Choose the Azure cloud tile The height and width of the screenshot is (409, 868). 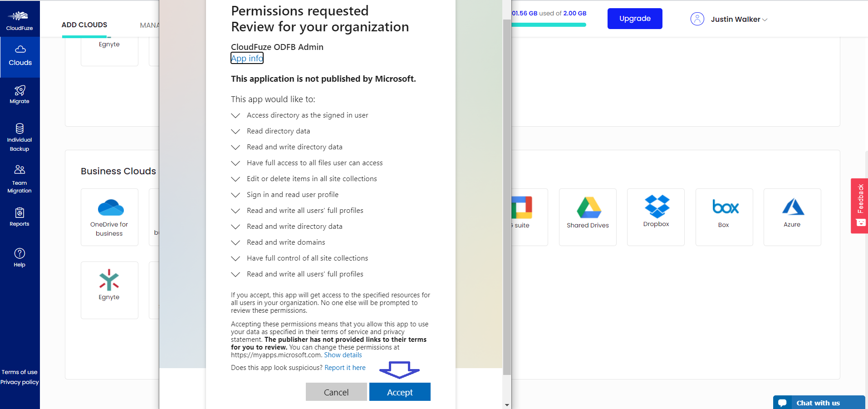[792, 217]
